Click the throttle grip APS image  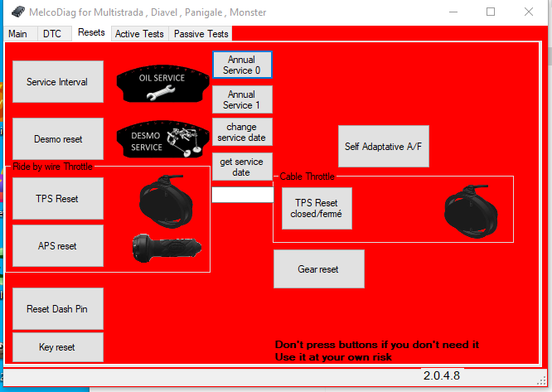click(x=166, y=246)
